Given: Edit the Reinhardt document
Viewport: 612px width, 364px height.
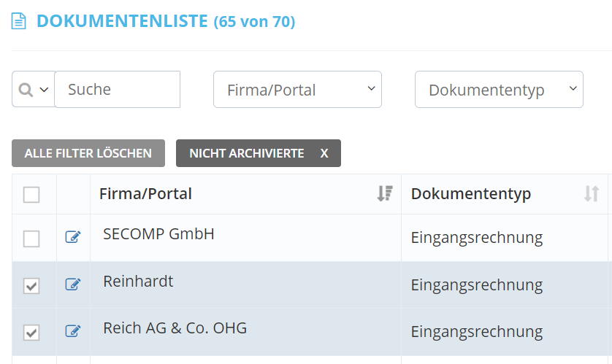Looking at the screenshot, I should point(73,284).
